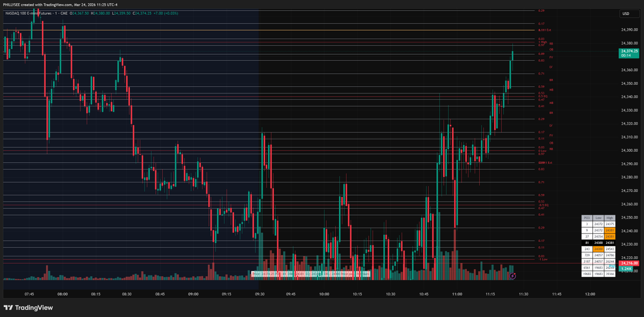Click the orange 24300 cell in row 243

coord(598,249)
